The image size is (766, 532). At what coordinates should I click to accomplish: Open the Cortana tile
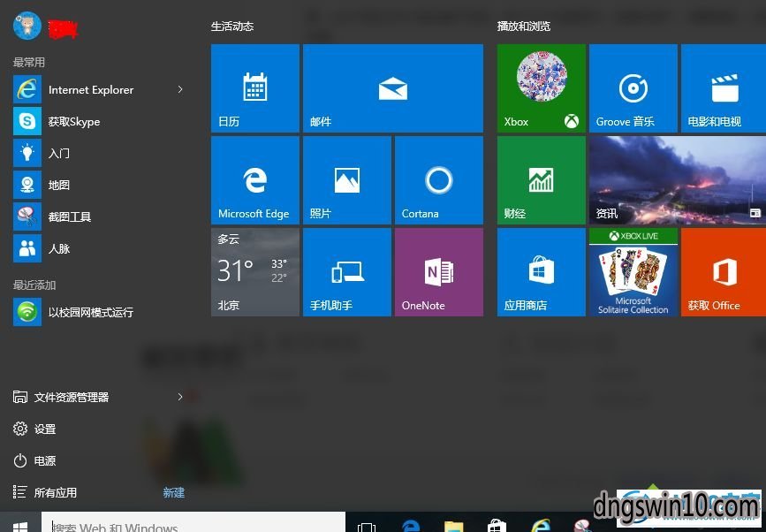coord(439,180)
